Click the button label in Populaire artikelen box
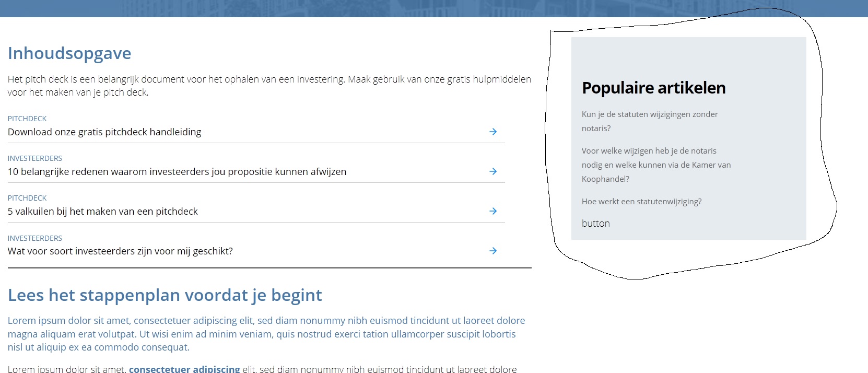The image size is (868, 373). [x=596, y=224]
